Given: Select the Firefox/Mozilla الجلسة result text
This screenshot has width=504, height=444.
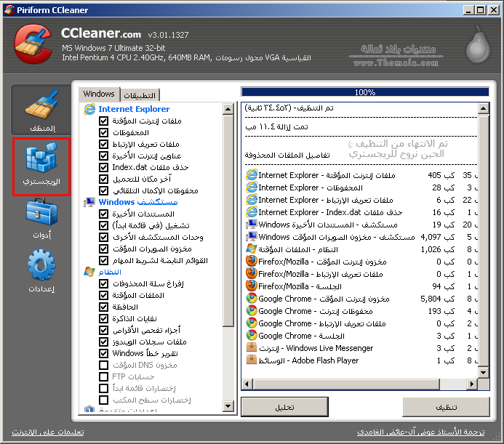Looking at the screenshot, I should coord(300,286).
